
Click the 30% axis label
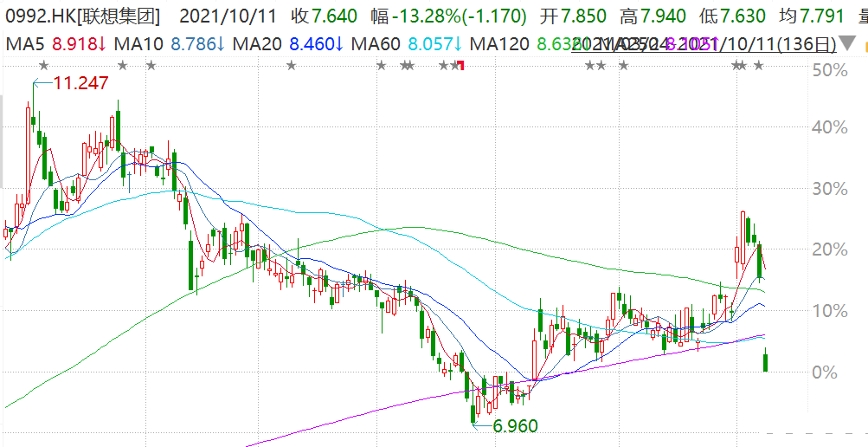pos(830,189)
